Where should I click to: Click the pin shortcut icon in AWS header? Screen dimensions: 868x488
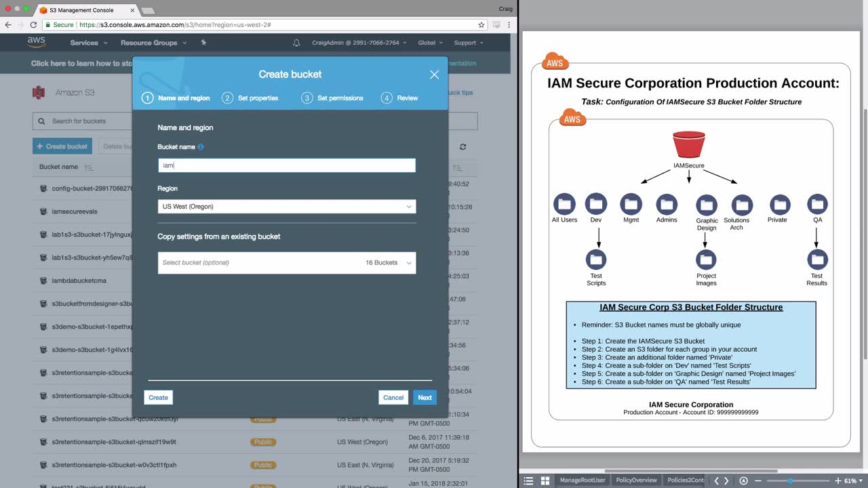tap(203, 43)
